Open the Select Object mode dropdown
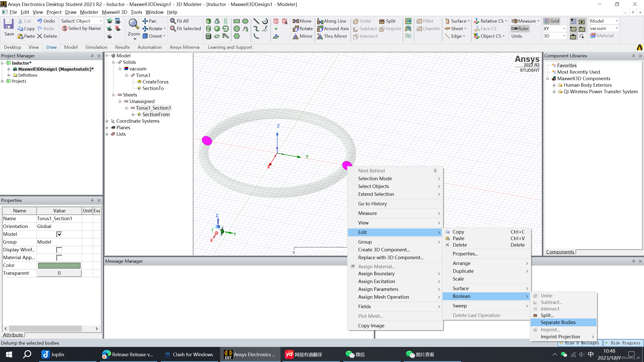644x362 pixels. (101, 21)
